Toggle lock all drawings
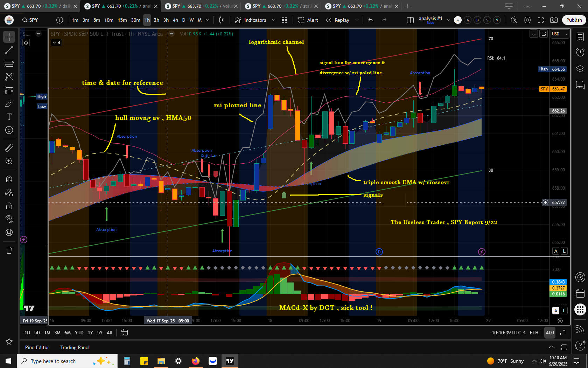The width and height of the screenshot is (588, 368). click(x=9, y=206)
